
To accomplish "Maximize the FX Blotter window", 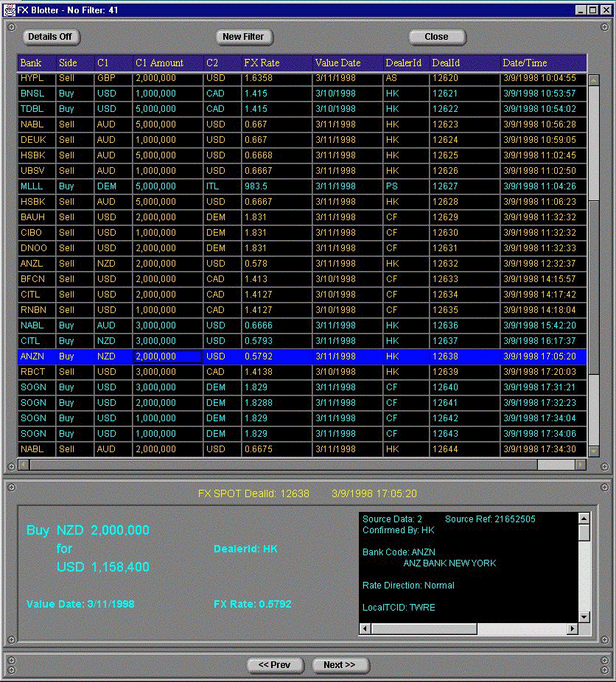I will coord(592,10).
